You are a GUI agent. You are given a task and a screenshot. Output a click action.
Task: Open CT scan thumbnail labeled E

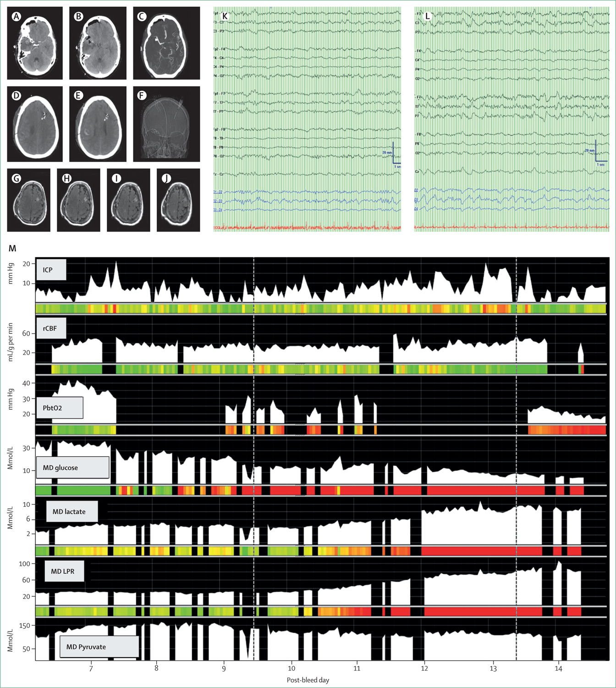pos(98,124)
